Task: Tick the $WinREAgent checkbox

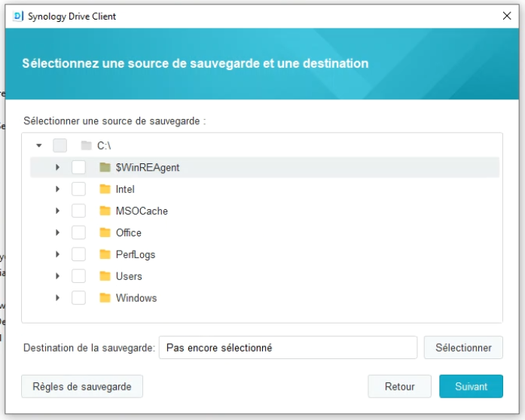Action: 78,167
